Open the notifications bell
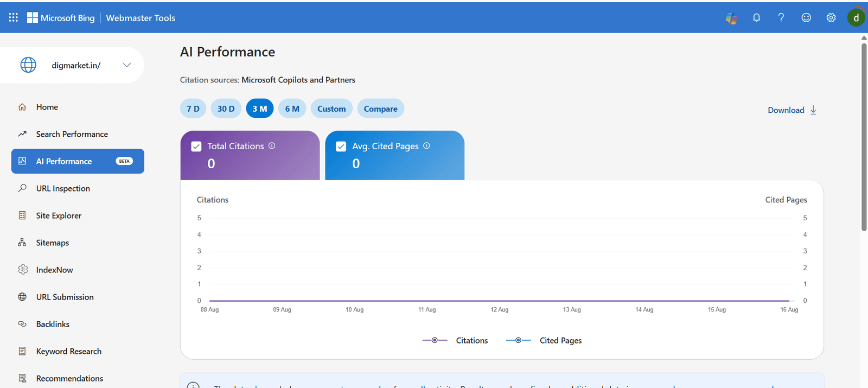The width and height of the screenshot is (868, 388). [x=756, y=18]
